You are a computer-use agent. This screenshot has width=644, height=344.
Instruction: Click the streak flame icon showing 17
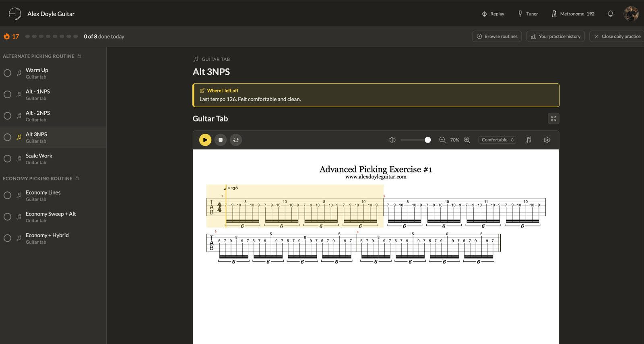click(6, 36)
